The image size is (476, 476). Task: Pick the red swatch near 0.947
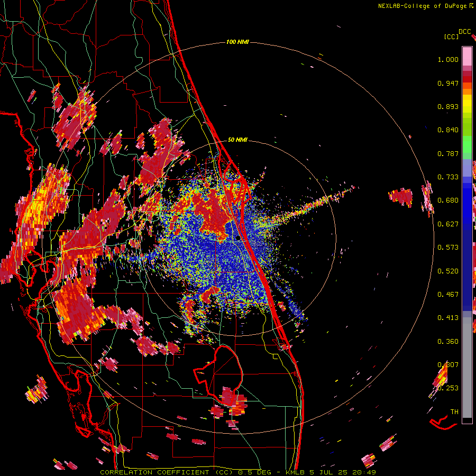[467, 79]
